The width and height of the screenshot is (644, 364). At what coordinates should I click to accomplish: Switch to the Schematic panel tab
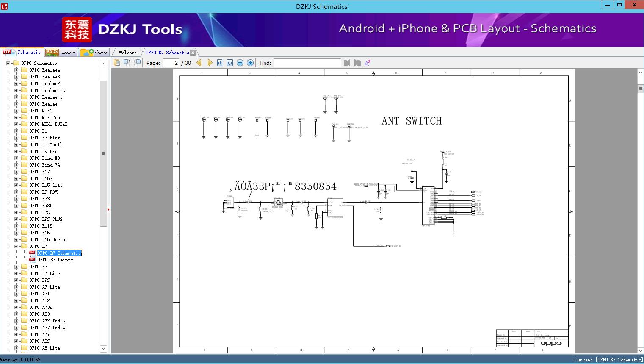pyautogui.click(x=22, y=52)
